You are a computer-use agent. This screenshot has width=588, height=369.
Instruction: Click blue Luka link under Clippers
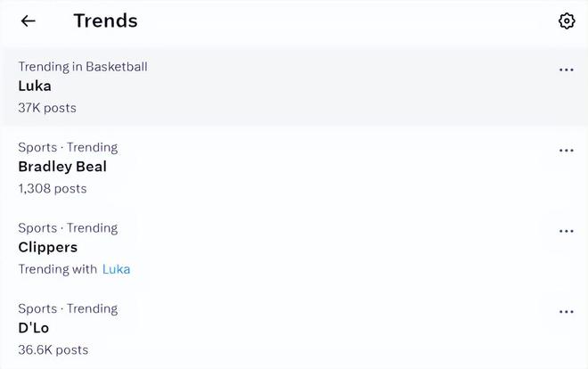[116, 269]
